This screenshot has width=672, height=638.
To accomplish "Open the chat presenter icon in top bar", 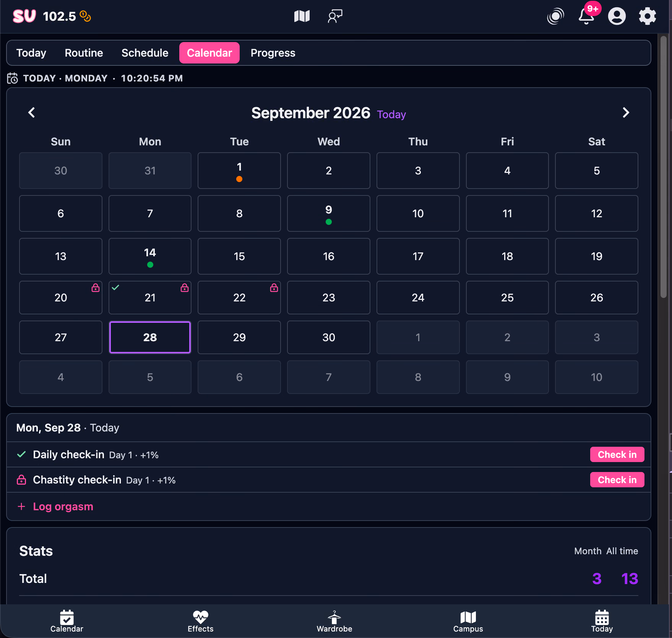I will click(x=335, y=16).
